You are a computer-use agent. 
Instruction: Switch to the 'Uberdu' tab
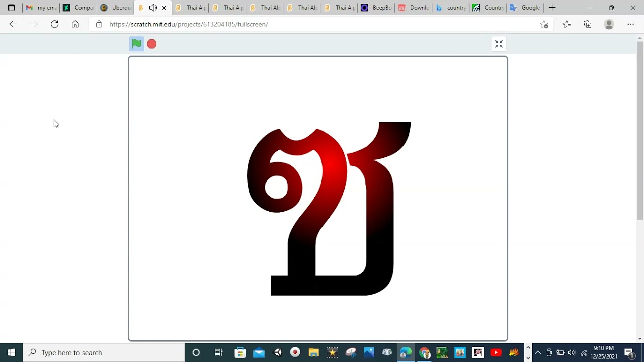pyautogui.click(x=115, y=8)
